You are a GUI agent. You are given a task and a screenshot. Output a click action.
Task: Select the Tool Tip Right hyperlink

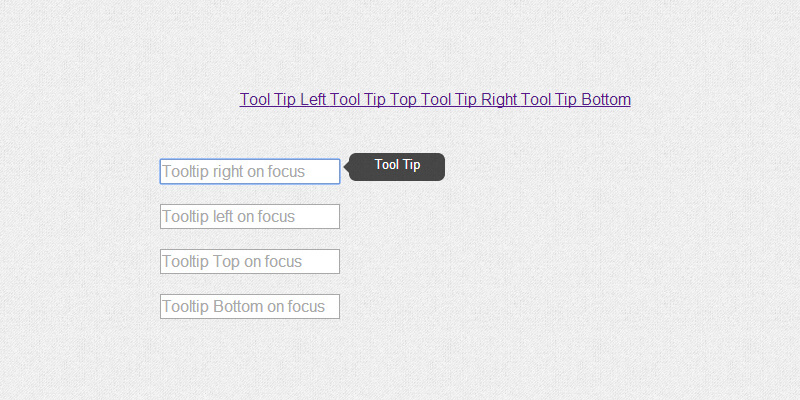[469, 100]
